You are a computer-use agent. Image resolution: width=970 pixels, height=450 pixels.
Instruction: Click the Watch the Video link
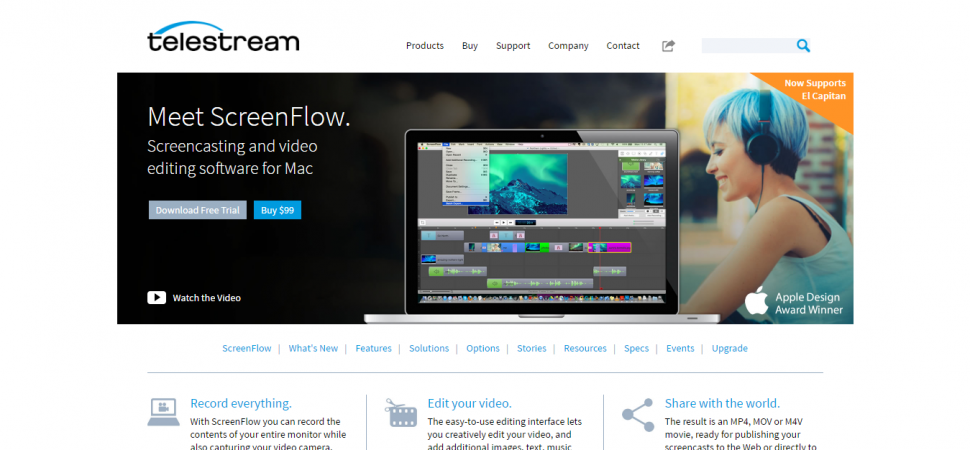coord(207,298)
